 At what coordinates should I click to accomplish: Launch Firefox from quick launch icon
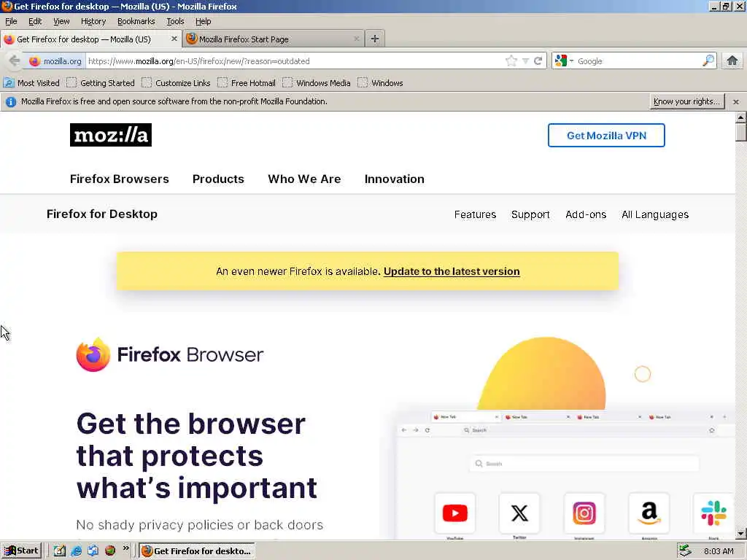coord(110,551)
